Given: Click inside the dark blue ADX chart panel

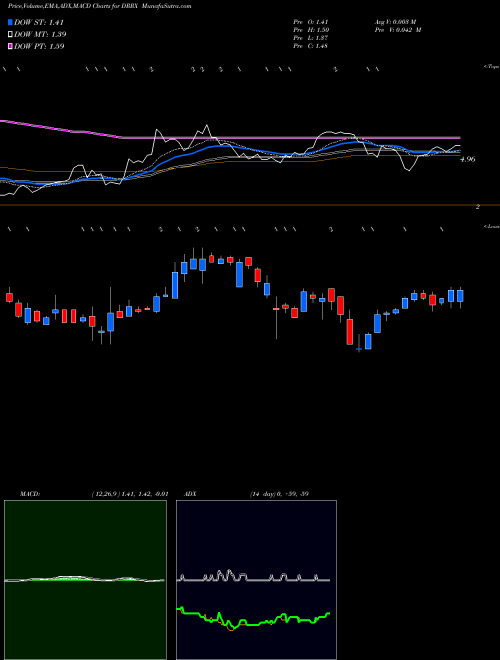Looking at the screenshot, I should tap(256, 580).
